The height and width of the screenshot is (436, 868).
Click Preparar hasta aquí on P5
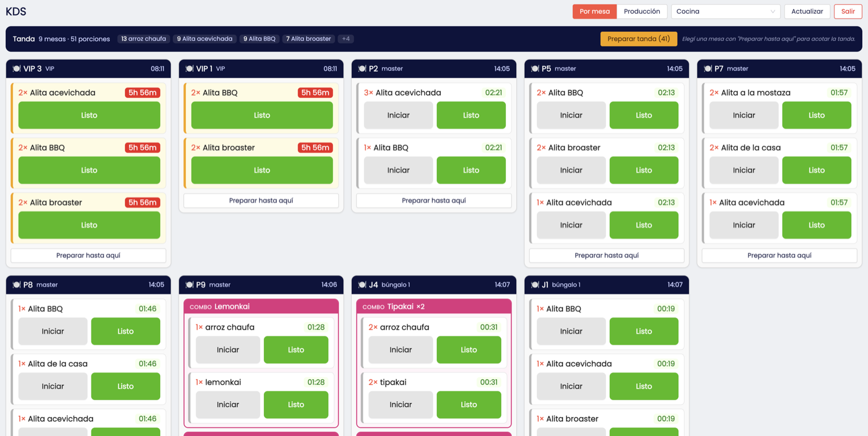tap(606, 255)
